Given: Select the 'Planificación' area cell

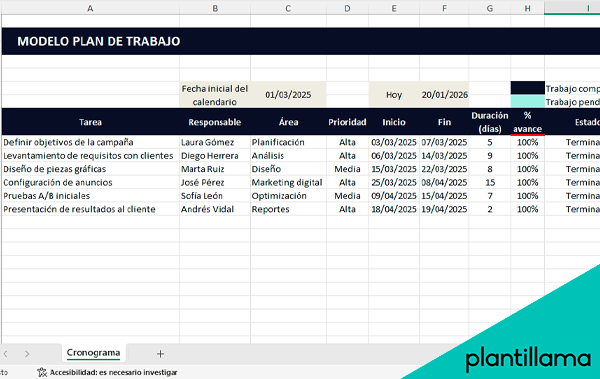Looking at the screenshot, I should 289,142.
